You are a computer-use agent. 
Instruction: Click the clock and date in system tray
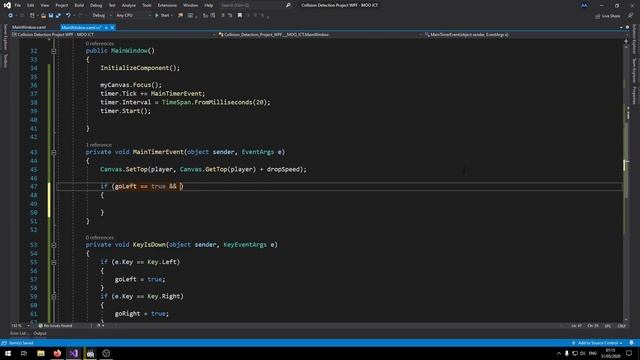click(x=611, y=353)
